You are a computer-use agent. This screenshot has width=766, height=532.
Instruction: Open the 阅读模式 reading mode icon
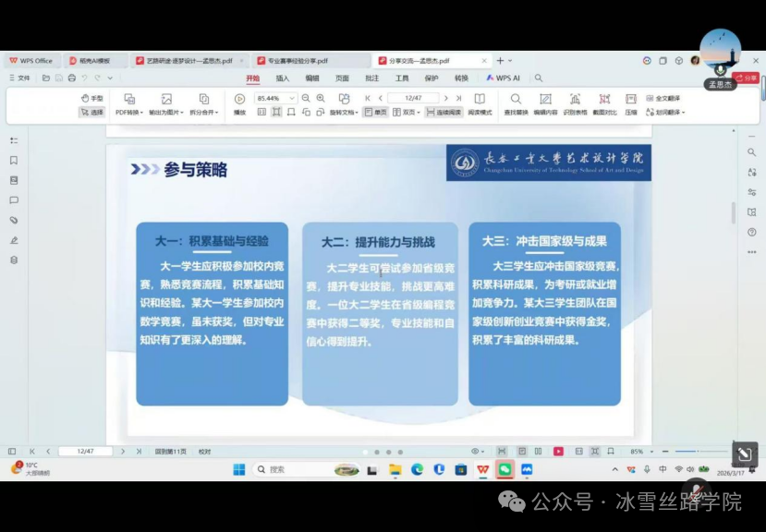(x=480, y=104)
